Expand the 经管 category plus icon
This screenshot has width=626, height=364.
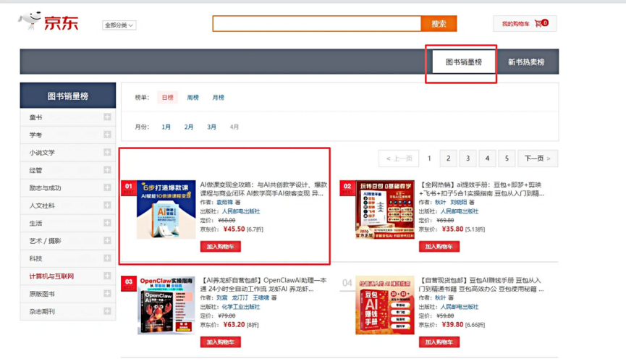tap(107, 170)
